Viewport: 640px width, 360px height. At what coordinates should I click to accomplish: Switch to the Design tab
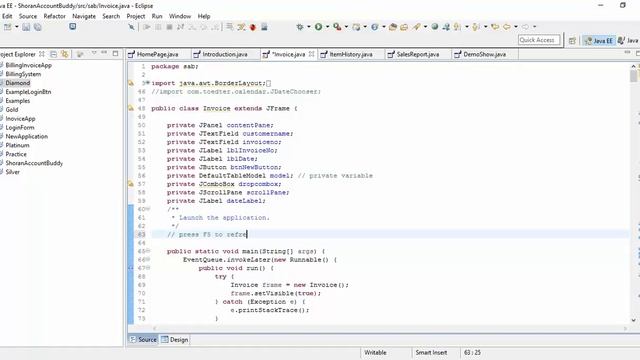tap(175, 340)
